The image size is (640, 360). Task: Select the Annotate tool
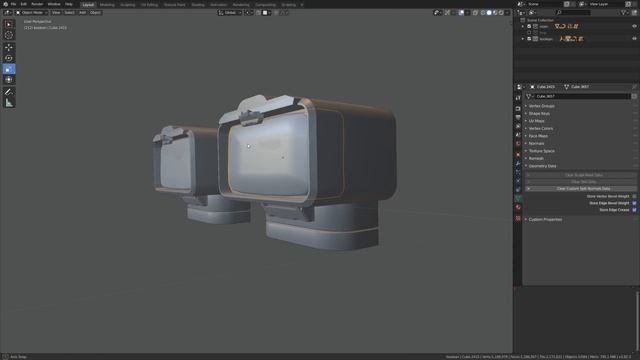(9, 92)
